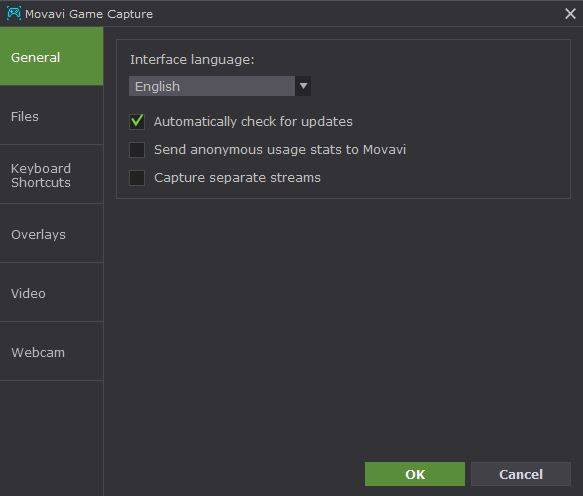Screen dimensions: 583x496
Task: Close the Movavi Game Capture preferences window
Action: [570, 14]
